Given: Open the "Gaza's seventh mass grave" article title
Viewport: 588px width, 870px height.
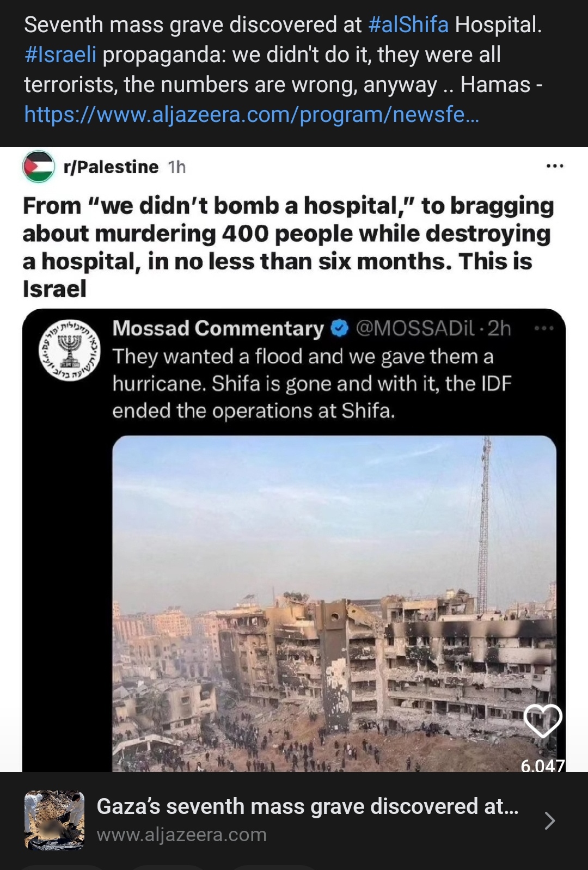Looking at the screenshot, I should (307, 806).
